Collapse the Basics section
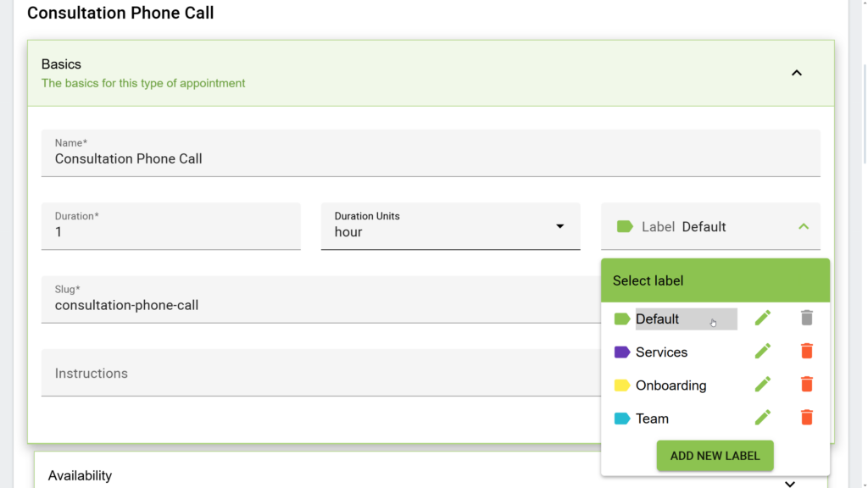This screenshot has height=488, width=868. pyautogui.click(x=796, y=73)
